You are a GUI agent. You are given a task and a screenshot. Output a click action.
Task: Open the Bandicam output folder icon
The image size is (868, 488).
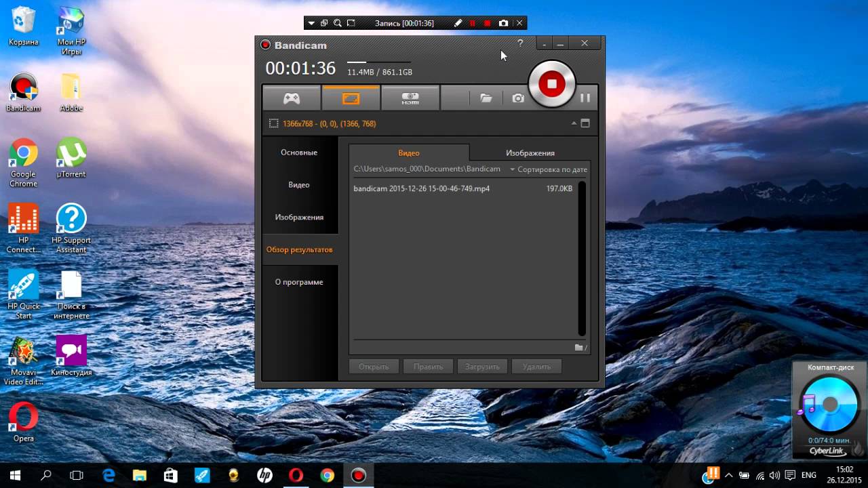coord(486,98)
